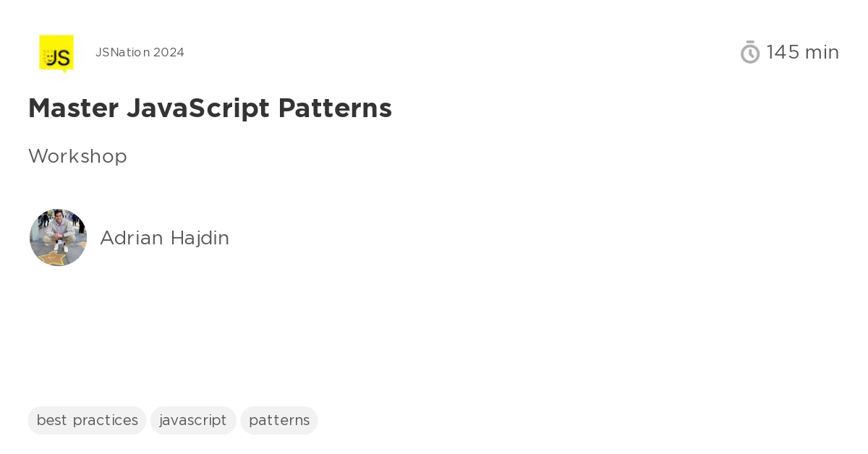Click the 145 min duration text
Image resolution: width=868 pixels, height=454 pixels.
[803, 52]
